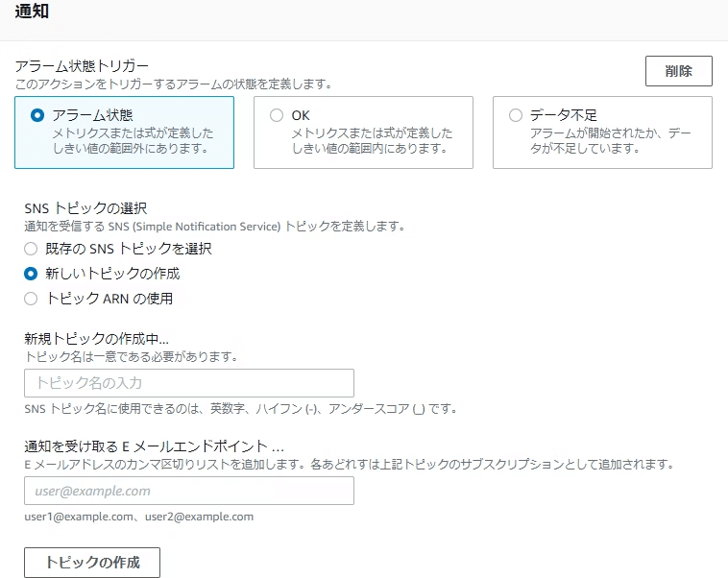728x578 pixels.
Task: Click the 削除 button
Action: pos(678,71)
